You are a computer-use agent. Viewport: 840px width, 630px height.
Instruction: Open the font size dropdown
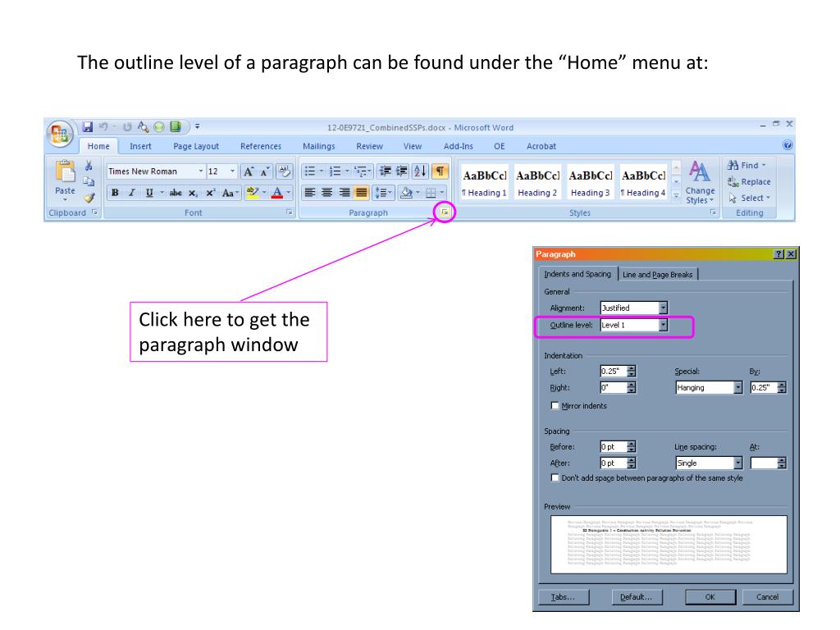(232, 171)
